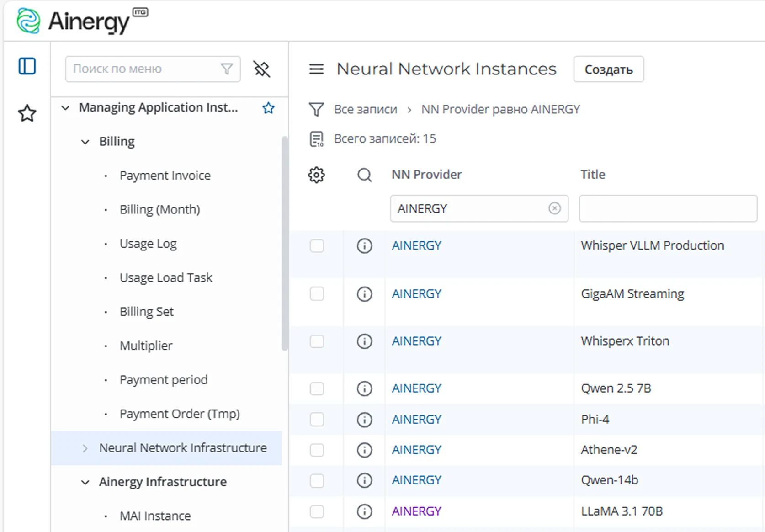Collapse the Billing tree section

tap(85, 142)
